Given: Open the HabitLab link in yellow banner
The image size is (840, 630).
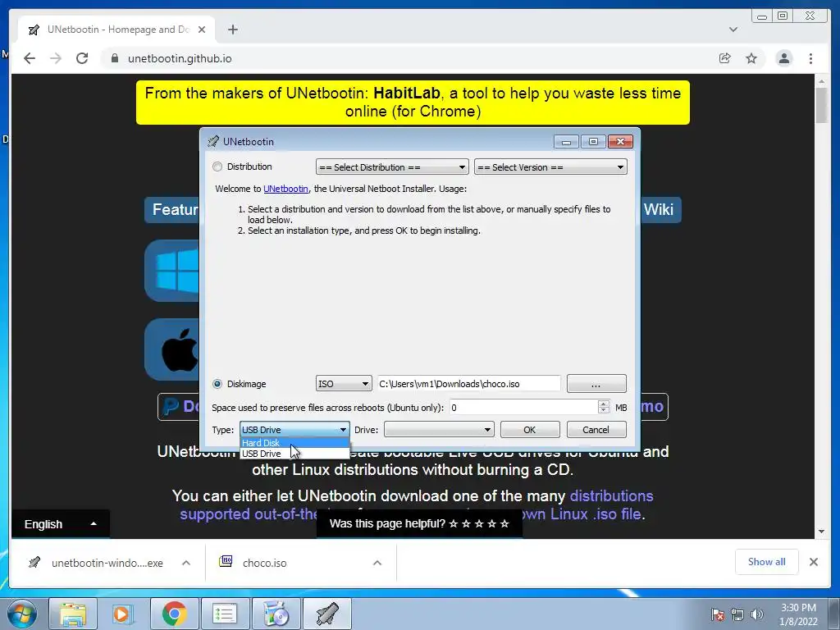Looking at the screenshot, I should (407, 94).
